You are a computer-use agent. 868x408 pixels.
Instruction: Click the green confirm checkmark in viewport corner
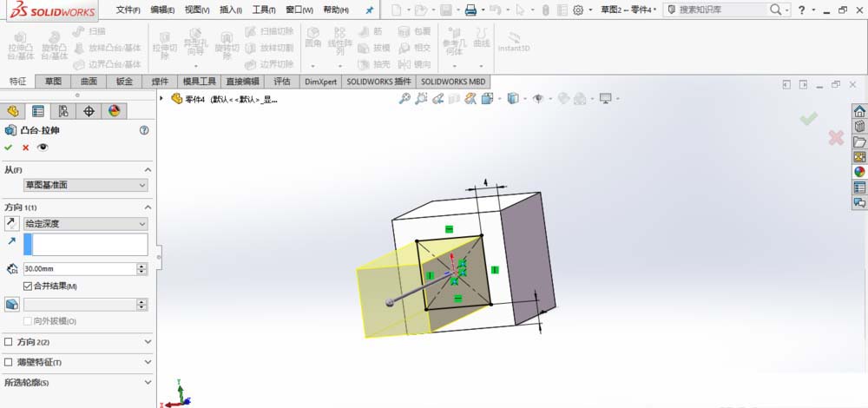point(809,118)
